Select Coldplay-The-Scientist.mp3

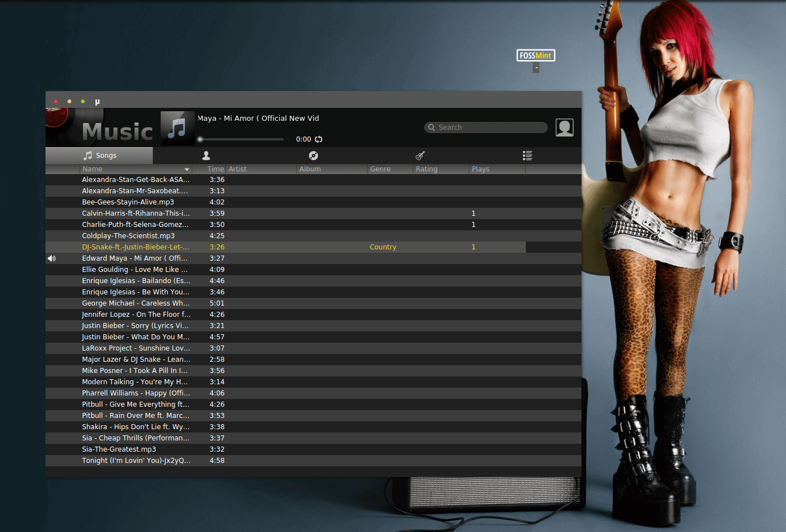point(128,236)
